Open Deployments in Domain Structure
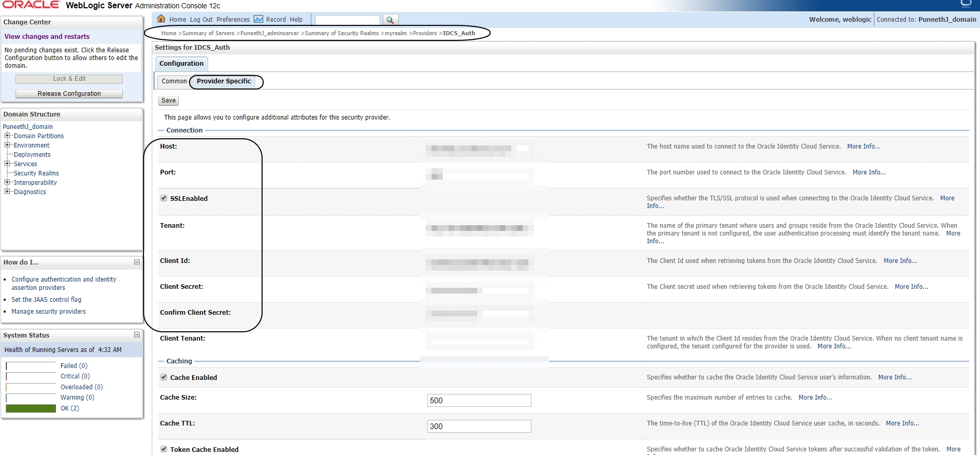Viewport: 980px width, 455px height. click(32, 155)
